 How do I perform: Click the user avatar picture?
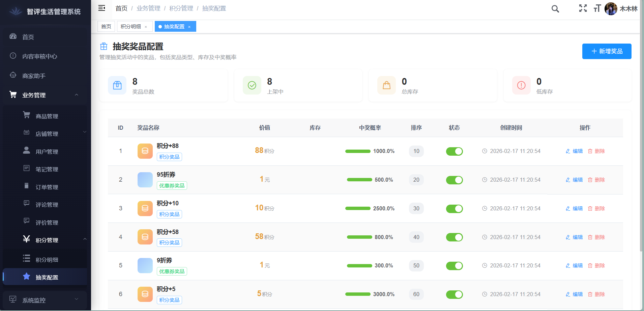pyautogui.click(x=611, y=9)
